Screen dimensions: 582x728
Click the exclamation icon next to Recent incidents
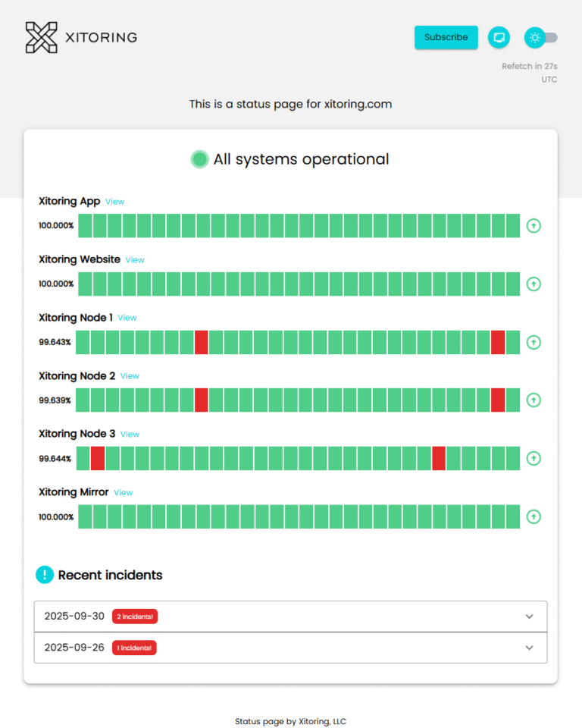click(45, 575)
